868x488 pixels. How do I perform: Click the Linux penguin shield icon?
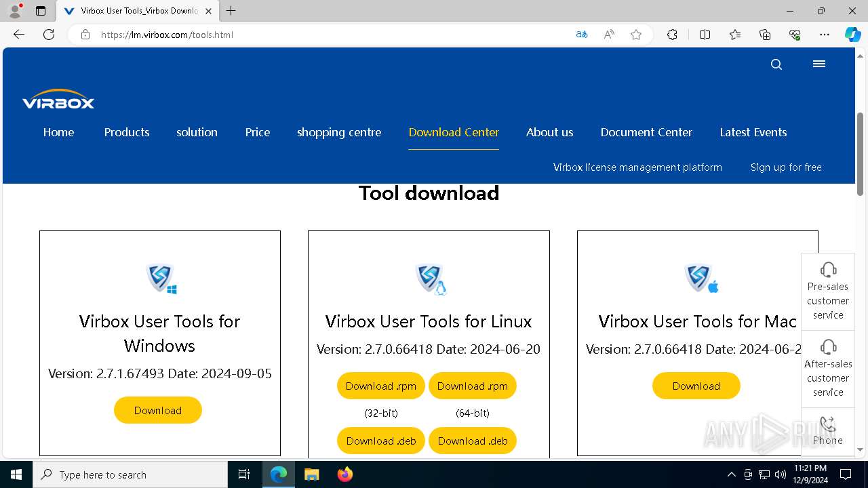(430, 278)
